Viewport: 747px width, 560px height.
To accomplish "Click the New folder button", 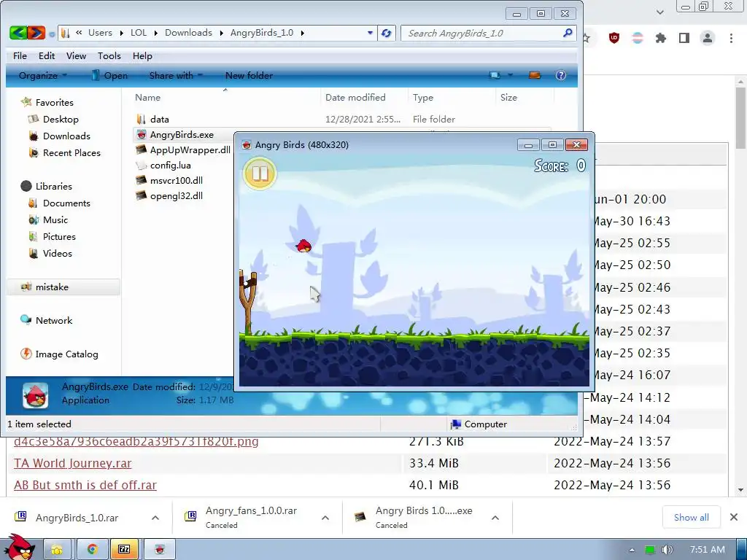I will coord(249,75).
